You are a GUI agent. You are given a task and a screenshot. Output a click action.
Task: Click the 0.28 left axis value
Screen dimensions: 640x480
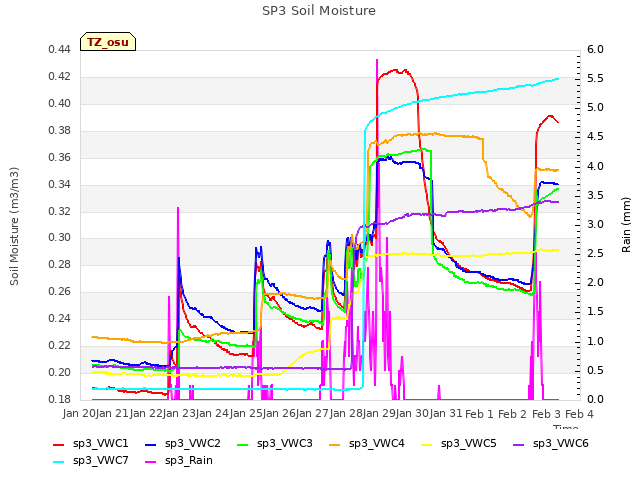60,264
